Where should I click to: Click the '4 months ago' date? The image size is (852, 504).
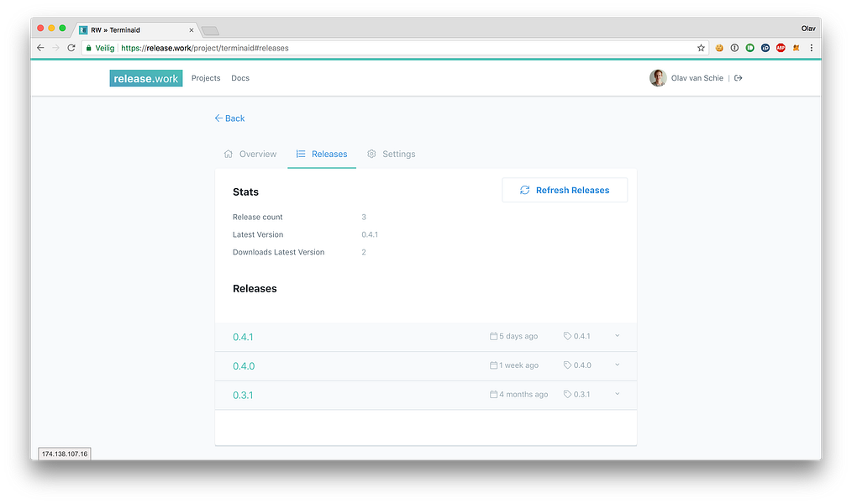[x=519, y=394]
